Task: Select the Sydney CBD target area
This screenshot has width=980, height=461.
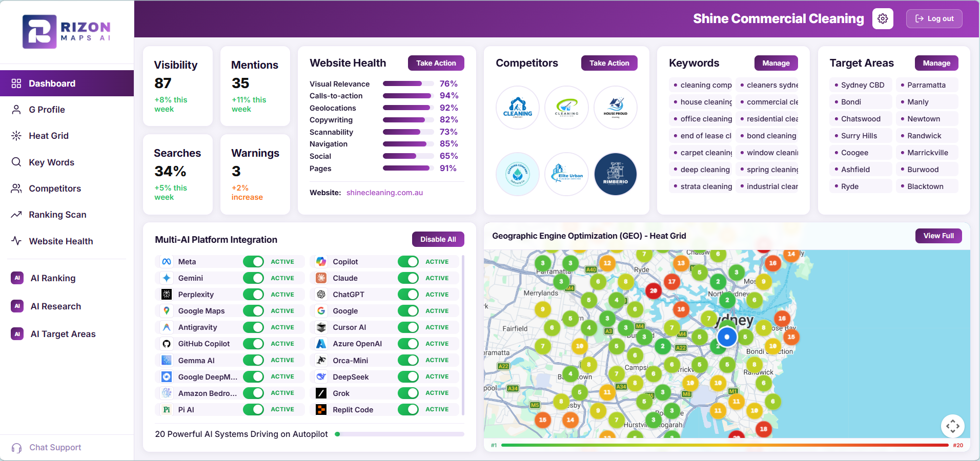Action: 861,85
